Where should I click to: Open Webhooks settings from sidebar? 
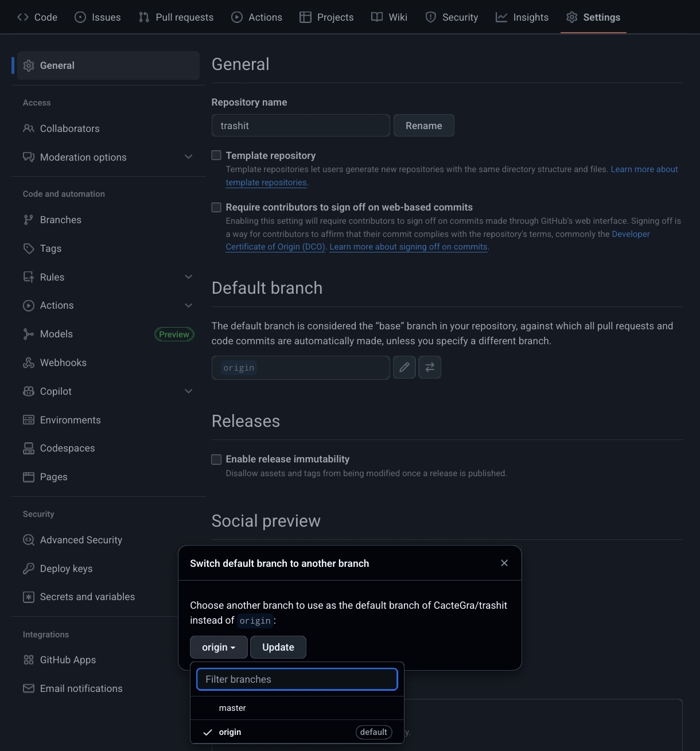click(x=63, y=363)
